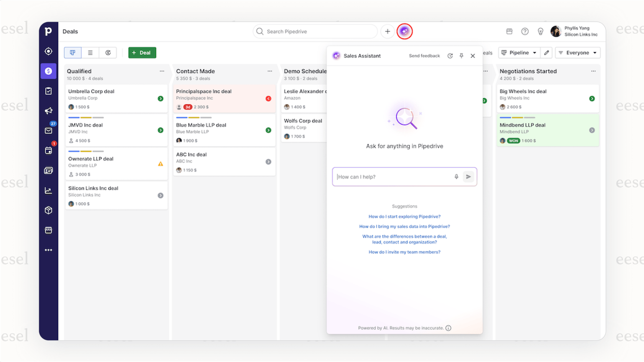Click the microphone icon in the assistant input
The image size is (644, 362).
(x=456, y=177)
